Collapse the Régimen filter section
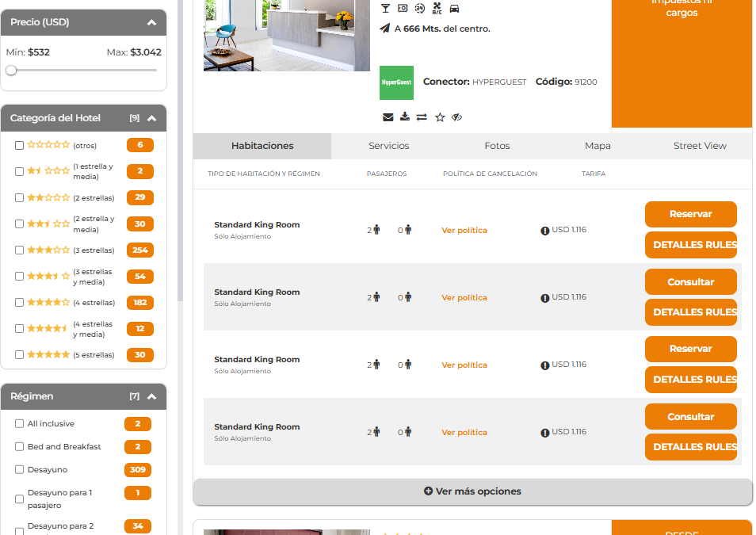 click(151, 396)
